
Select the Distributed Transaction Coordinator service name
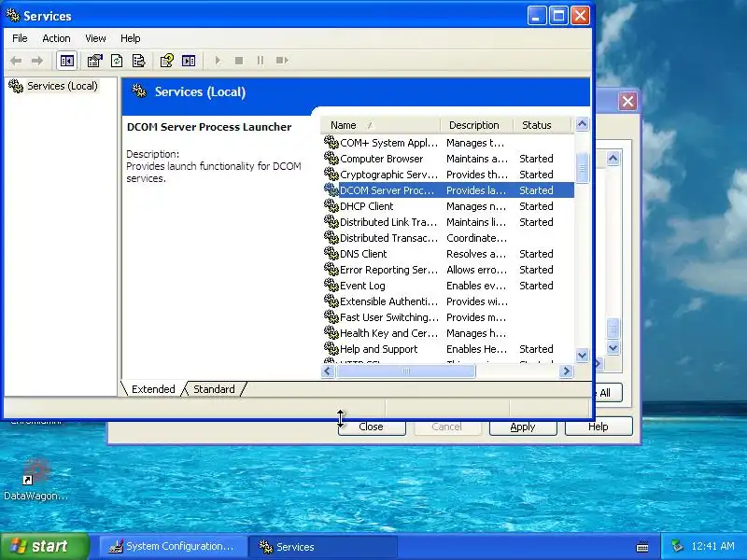coord(388,238)
